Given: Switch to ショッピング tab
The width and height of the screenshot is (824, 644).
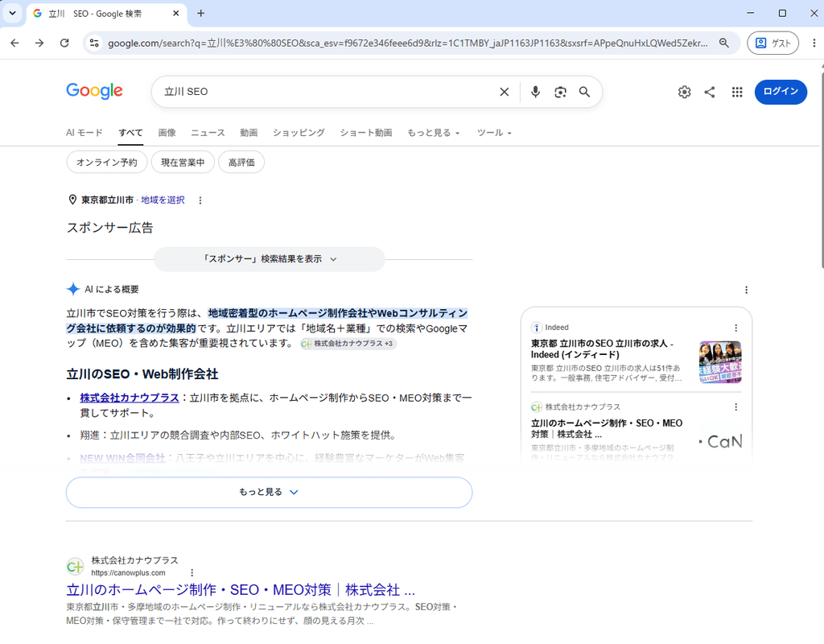Looking at the screenshot, I should point(299,133).
